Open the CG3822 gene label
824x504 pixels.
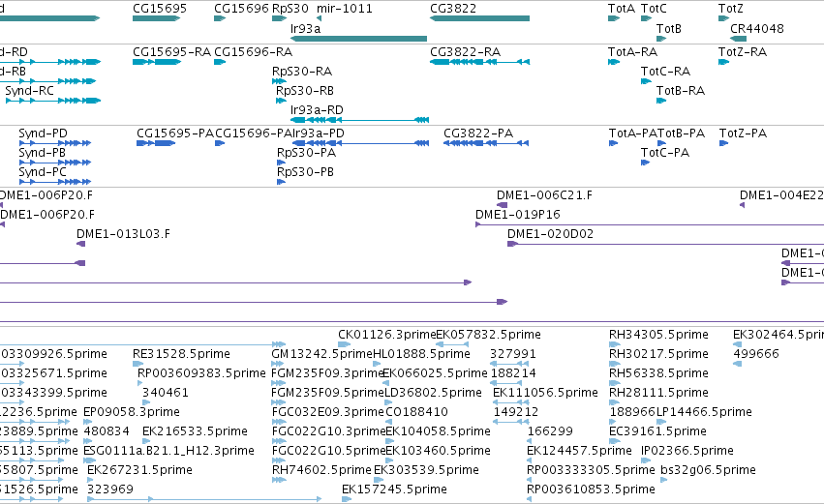[x=453, y=9]
